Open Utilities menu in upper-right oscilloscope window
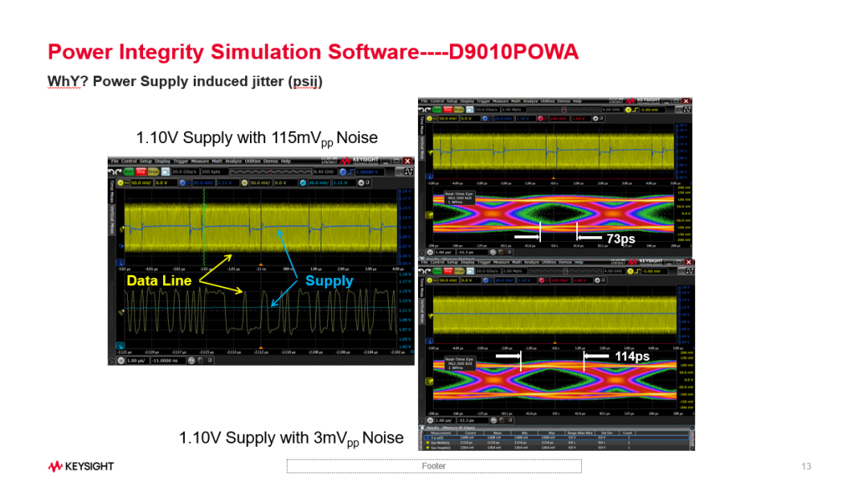 coord(548,101)
